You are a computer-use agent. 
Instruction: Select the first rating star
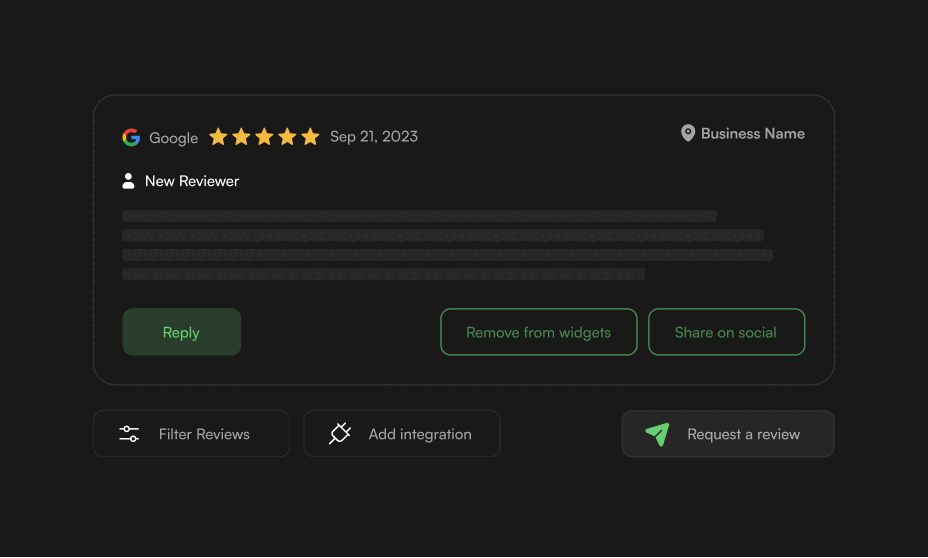pyautogui.click(x=218, y=136)
